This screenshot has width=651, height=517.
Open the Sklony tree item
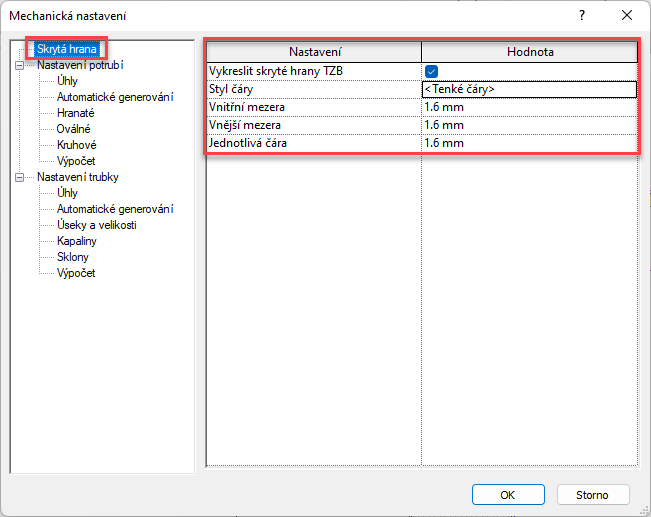tap(73, 257)
